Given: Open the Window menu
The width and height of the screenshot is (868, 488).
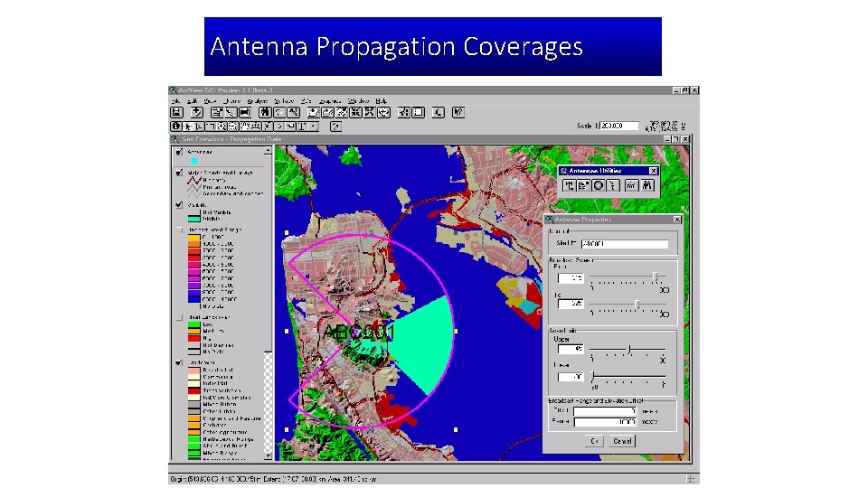Looking at the screenshot, I should tap(359, 101).
